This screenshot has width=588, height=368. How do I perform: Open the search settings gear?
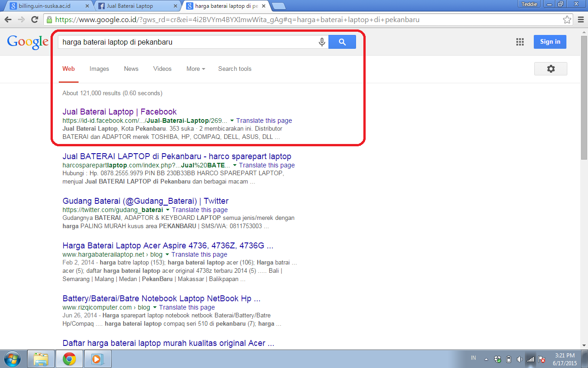click(551, 69)
